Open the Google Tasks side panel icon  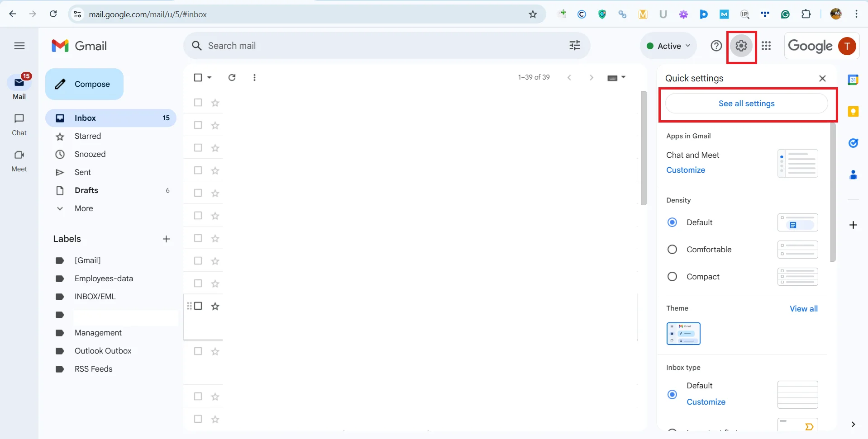click(853, 143)
